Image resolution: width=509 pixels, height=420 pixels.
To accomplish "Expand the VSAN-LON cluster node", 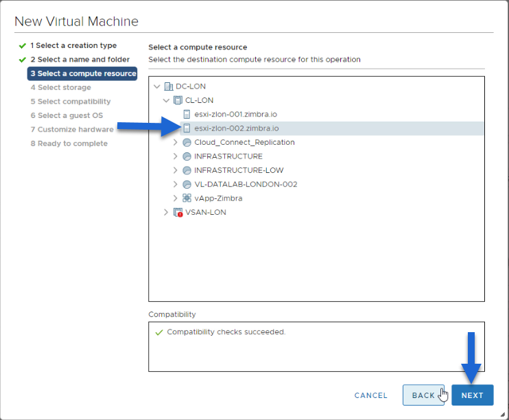I will [166, 212].
